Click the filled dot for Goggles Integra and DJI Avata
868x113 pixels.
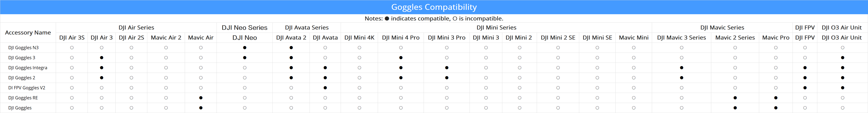(x=325, y=68)
